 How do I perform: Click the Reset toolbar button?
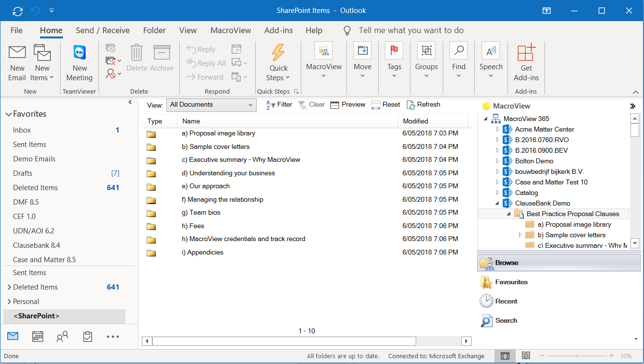pos(385,105)
